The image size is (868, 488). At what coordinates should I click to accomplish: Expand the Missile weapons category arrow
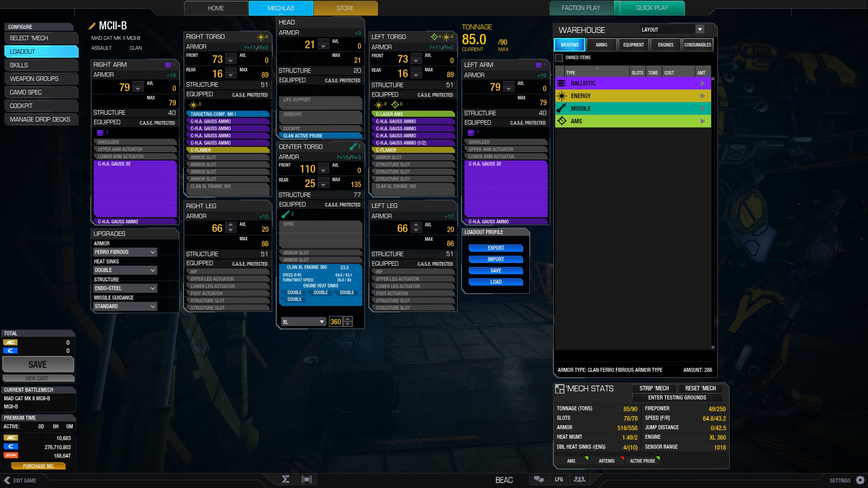tap(703, 108)
